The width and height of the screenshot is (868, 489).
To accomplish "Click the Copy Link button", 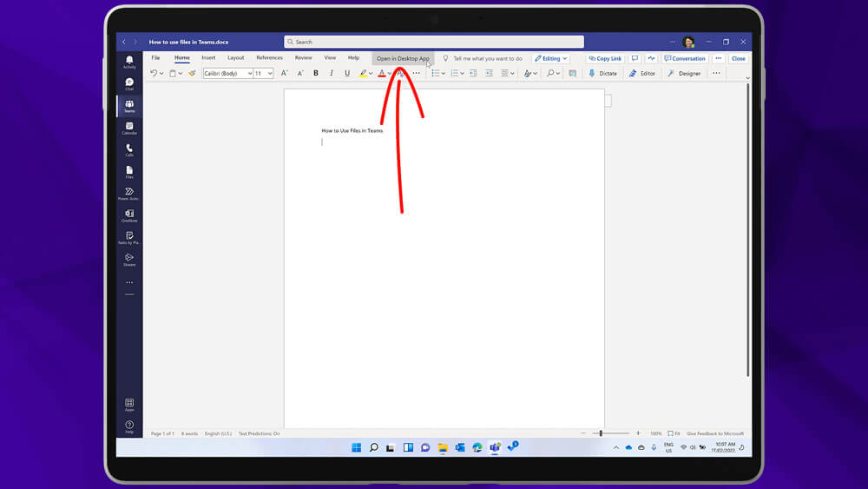I will [605, 58].
